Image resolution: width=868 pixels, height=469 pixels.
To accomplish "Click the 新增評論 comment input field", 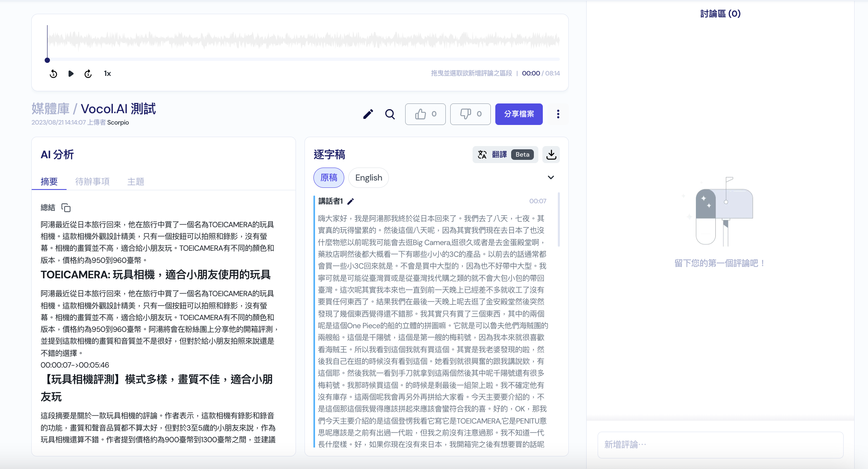I will pyautogui.click(x=720, y=445).
